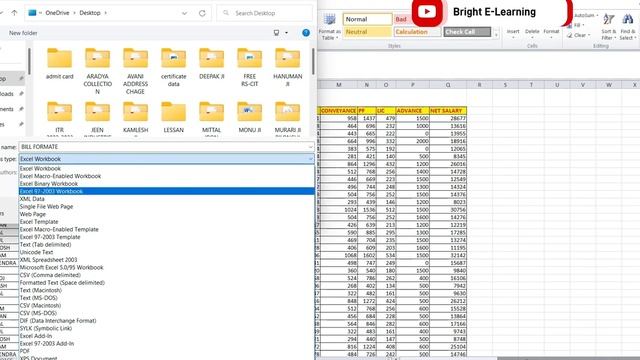
Task: Click the Clear tool in Editing group
Action: [578, 35]
